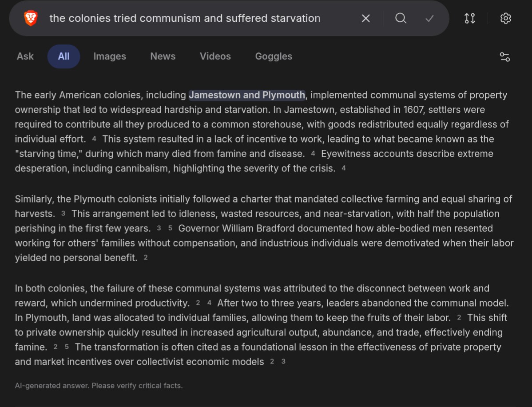Click highlighted "Jamestown and Plymouth" text
This screenshot has width=532, height=407.
(247, 95)
